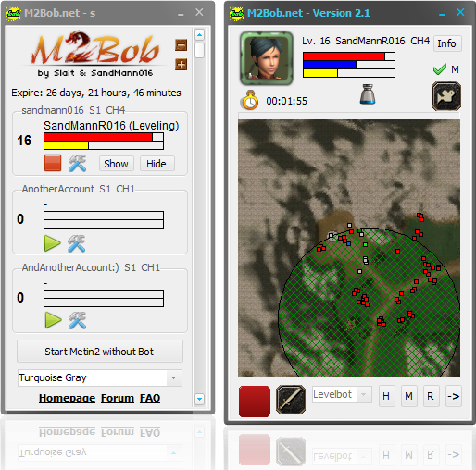Viewport: 476px width, 470px height.
Task: Click the video camera icon
Action: (446, 96)
